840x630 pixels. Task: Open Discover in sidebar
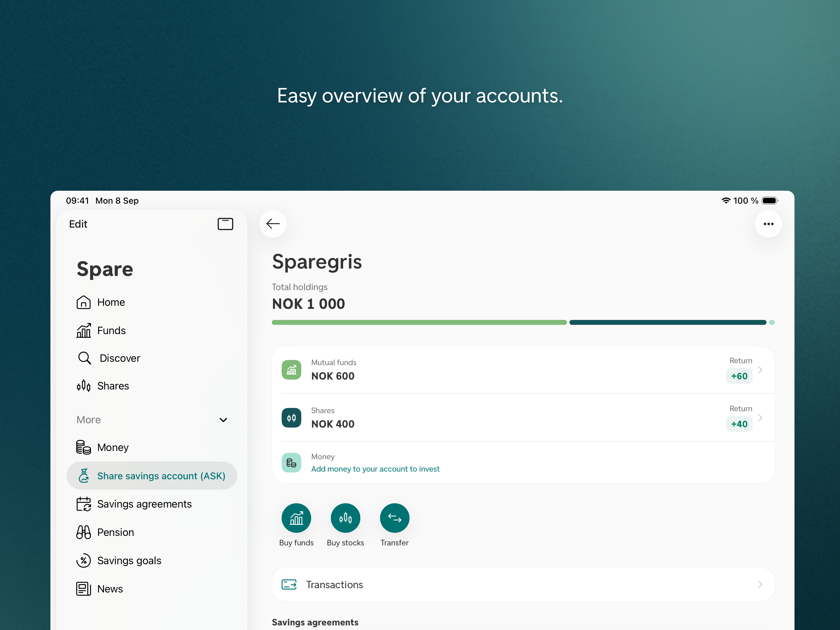(152, 358)
